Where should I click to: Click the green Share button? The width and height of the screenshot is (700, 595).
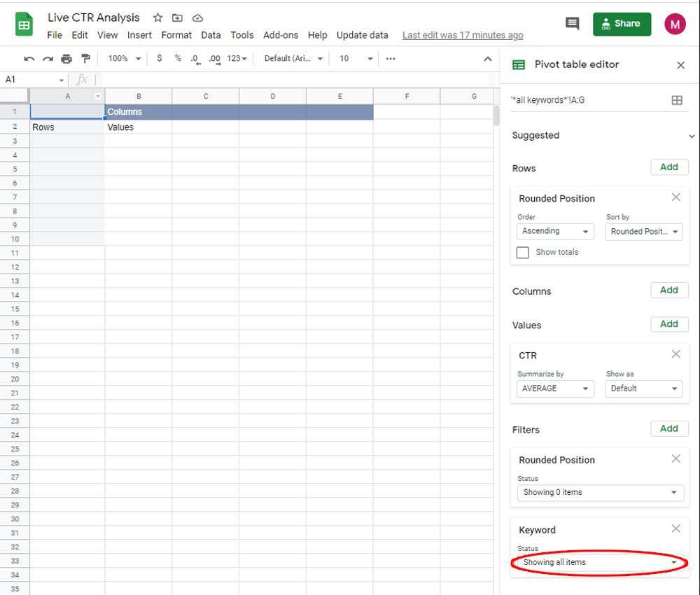coord(622,24)
